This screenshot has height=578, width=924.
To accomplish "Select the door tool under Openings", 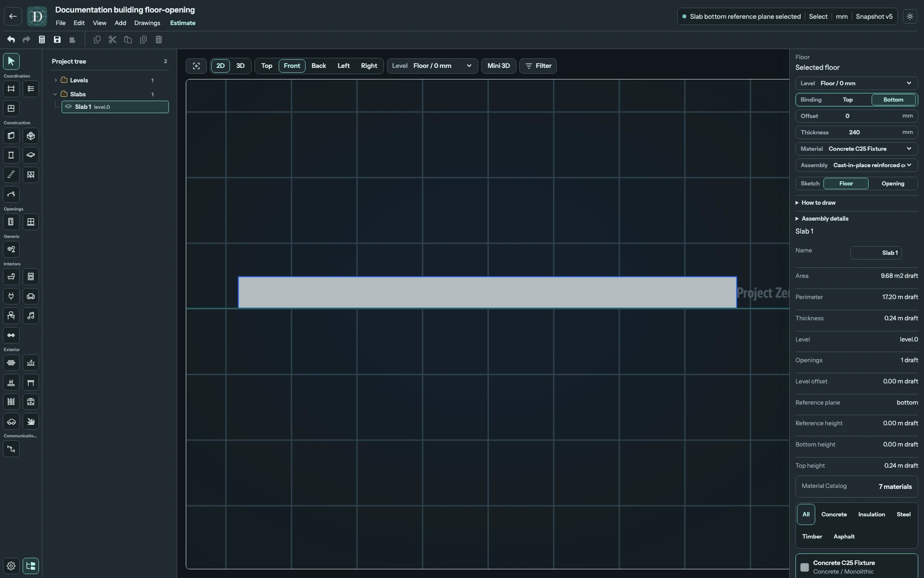I will click(x=11, y=222).
